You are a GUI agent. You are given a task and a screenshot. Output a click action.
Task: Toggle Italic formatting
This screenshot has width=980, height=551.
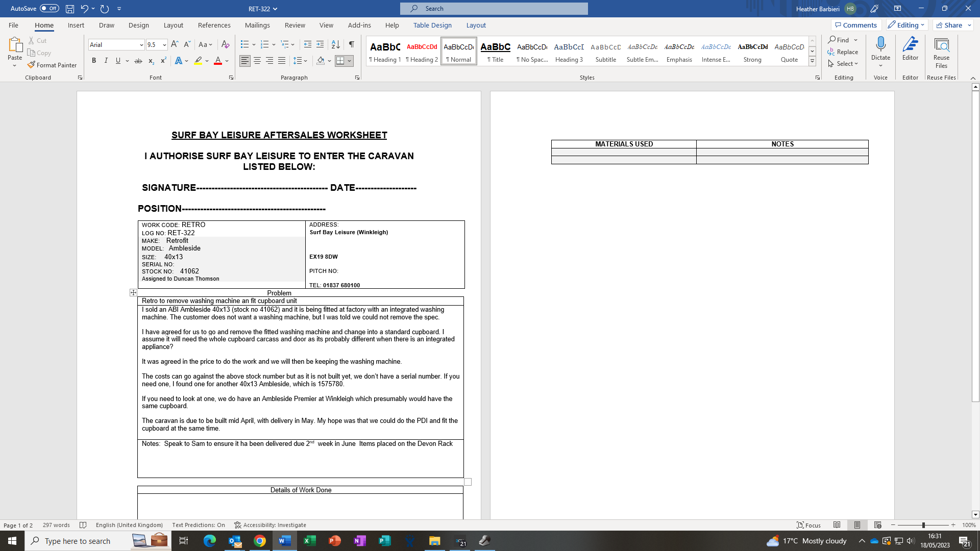point(106,61)
